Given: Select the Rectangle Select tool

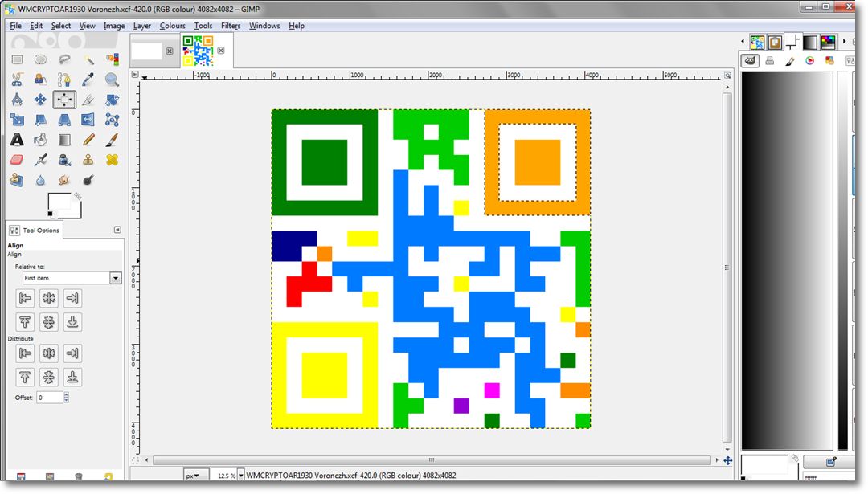Looking at the screenshot, I should tap(17, 59).
